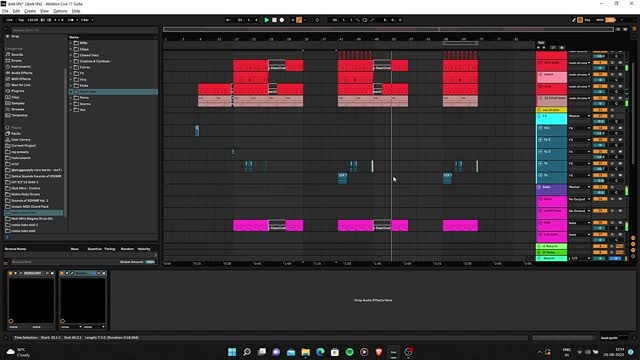Click the A Reverb return track header
640x360 pixels.
click(551, 247)
